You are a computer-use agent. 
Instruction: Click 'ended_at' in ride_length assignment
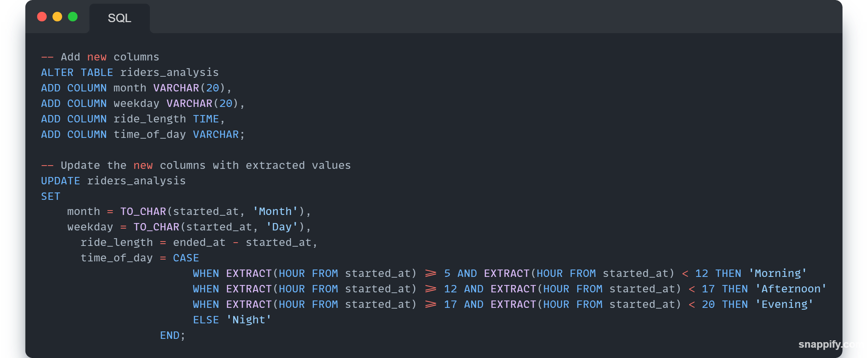[x=199, y=242]
